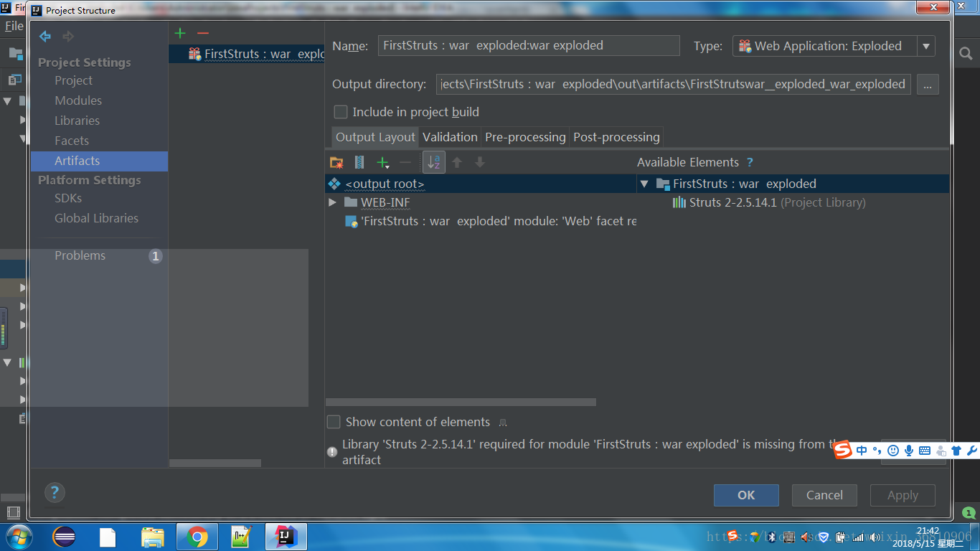
Task: Click the IntelliJ search magnifier icon
Action: click(x=966, y=54)
